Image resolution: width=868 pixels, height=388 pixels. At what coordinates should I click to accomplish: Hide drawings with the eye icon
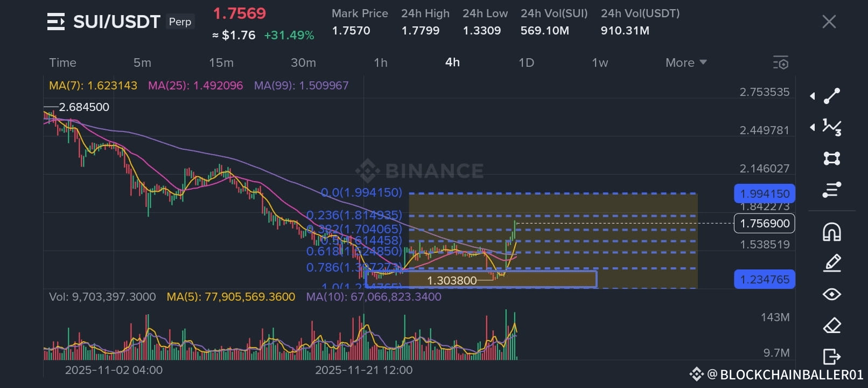click(832, 294)
